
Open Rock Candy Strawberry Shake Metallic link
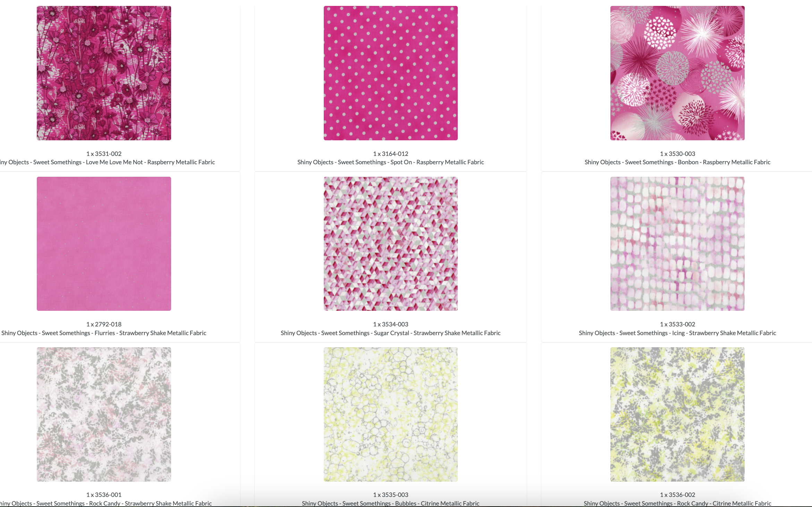click(x=105, y=503)
